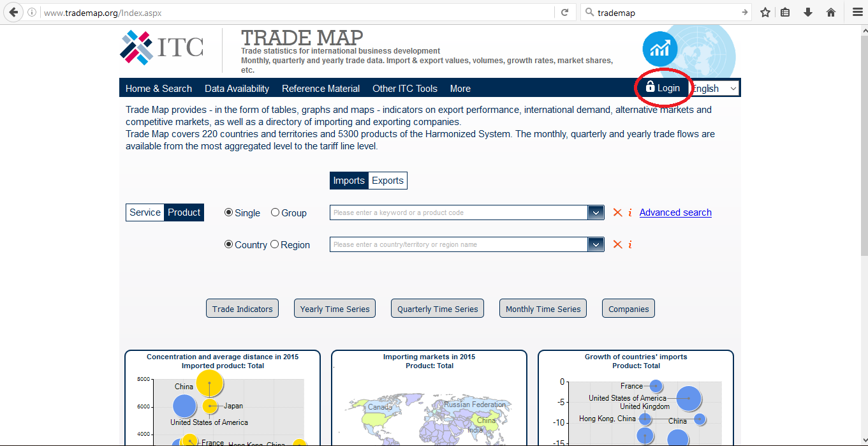Click the Yearly Time Series button
868x446 pixels.
[334, 308]
